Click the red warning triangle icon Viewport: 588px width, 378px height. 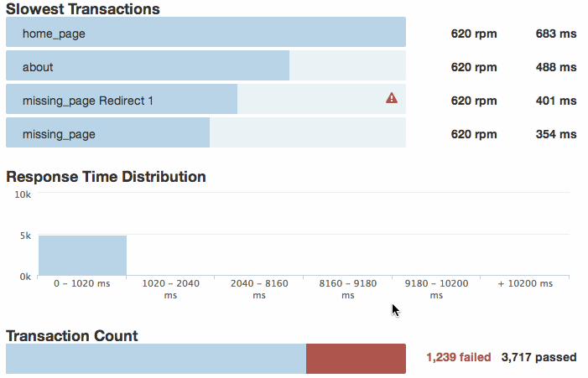392,99
